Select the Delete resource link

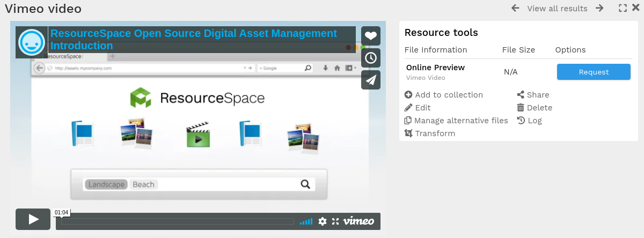pyautogui.click(x=540, y=108)
